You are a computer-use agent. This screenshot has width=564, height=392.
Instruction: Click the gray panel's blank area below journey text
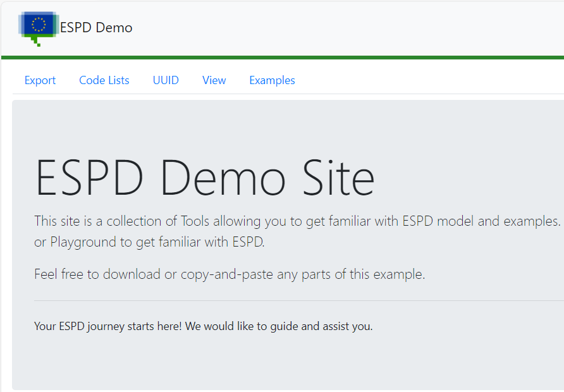pos(285,364)
